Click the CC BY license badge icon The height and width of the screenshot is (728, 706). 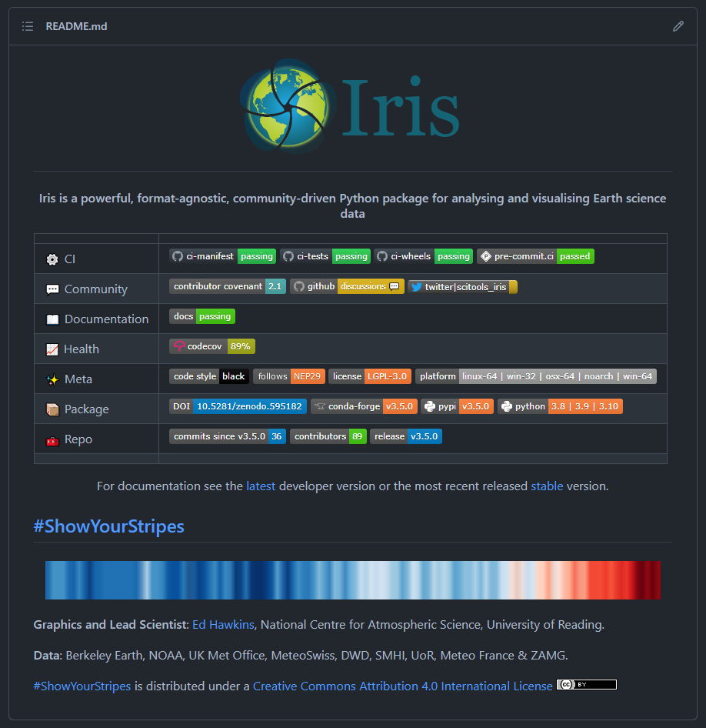pos(587,685)
